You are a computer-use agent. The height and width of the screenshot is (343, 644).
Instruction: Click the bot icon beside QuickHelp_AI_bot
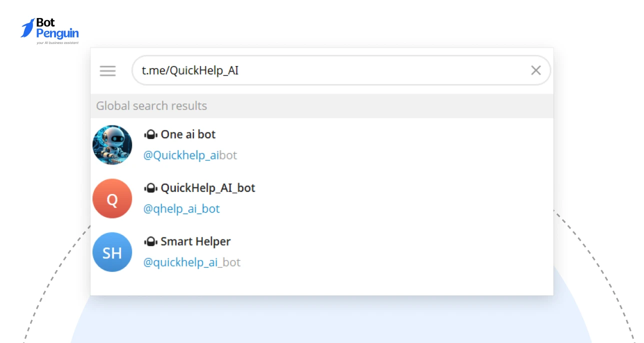click(151, 188)
